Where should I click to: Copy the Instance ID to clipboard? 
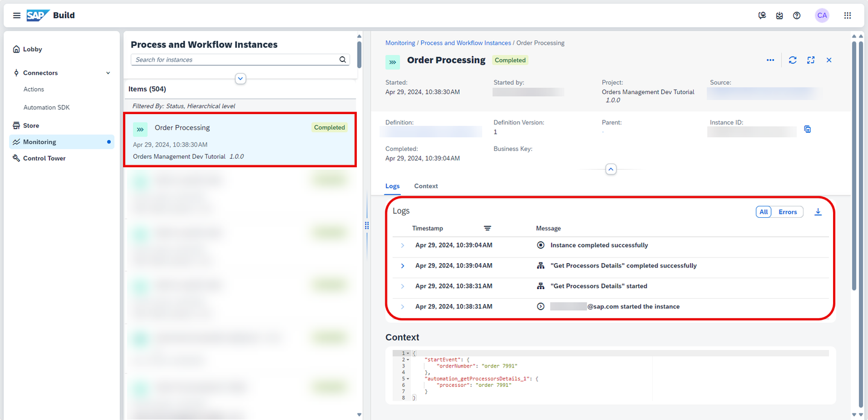coord(808,129)
